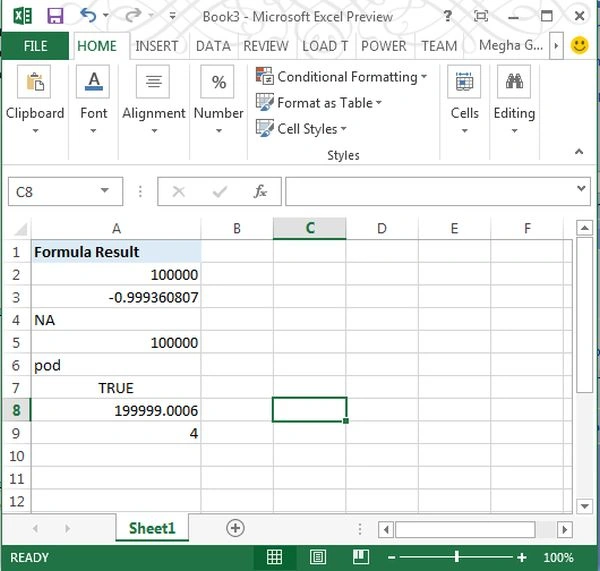This screenshot has width=600, height=571.
Task: Open the Cells group icon
Action: pos(464,82)
